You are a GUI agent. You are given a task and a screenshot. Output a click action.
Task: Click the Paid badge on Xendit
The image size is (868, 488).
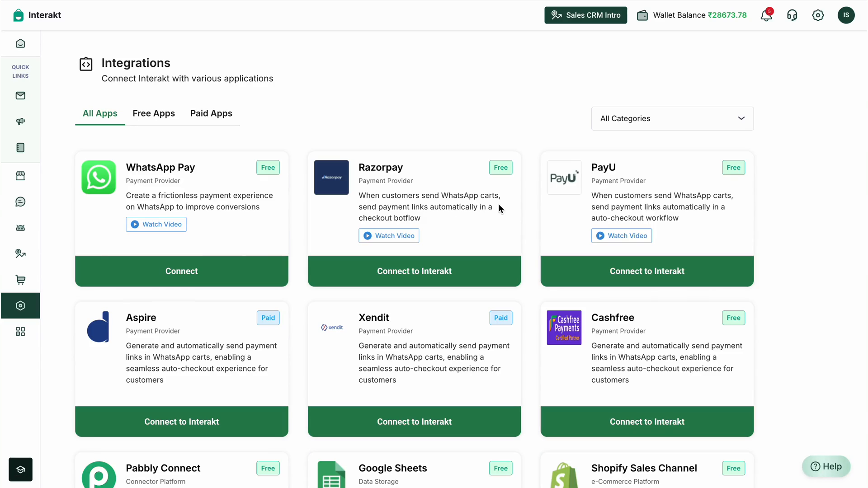(x=500, y=318)
